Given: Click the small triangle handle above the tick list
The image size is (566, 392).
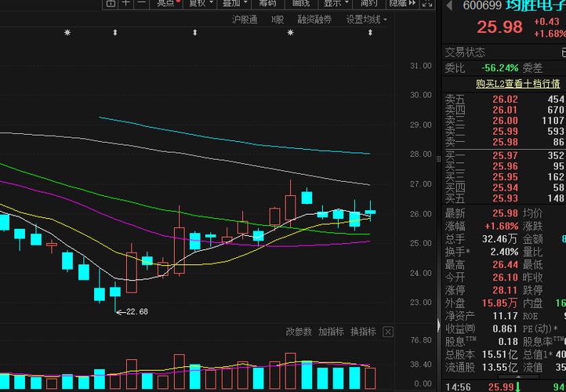Looking at the screenshot, I should point(519,376).
